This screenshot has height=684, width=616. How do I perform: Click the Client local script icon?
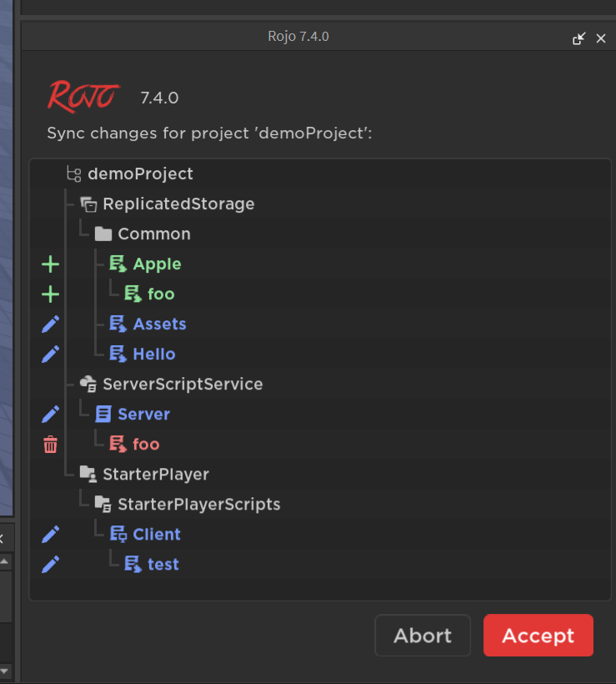pos(118,535)
